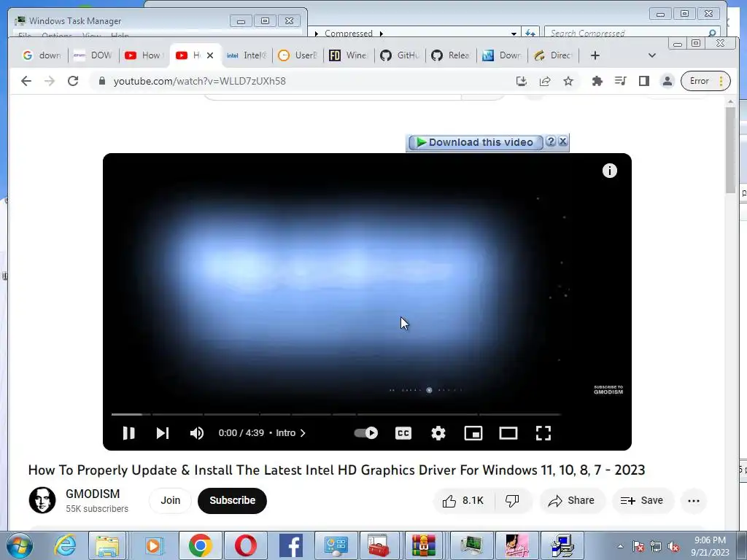Switch to the GitHu tab
Image resolution: width=747 pixels, height=560 pixels.
[400, 55]
